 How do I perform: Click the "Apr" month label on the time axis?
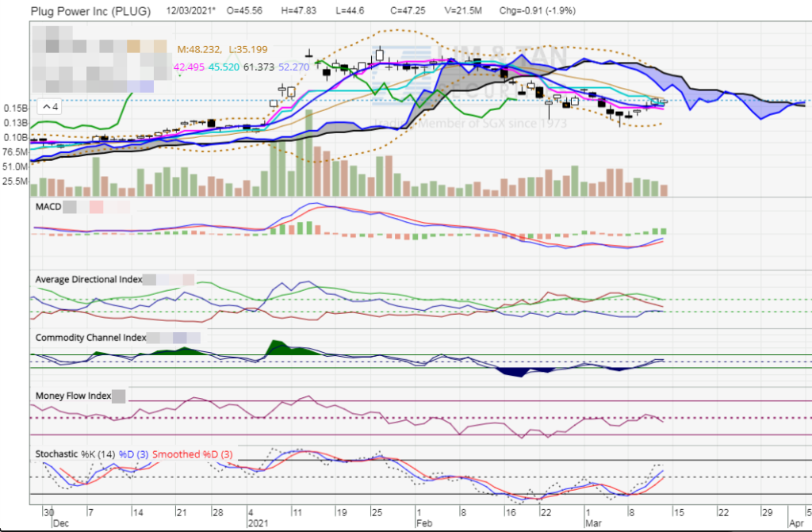tap(796, 523)
